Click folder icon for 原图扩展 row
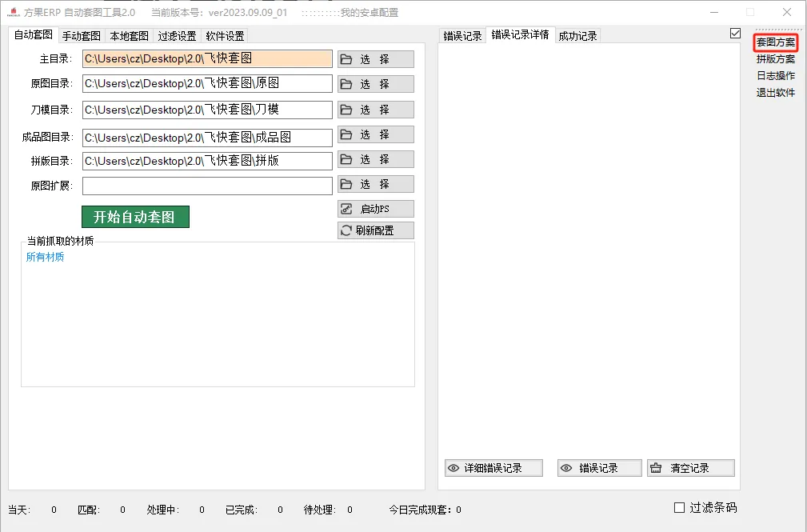 click(x=346, y=184)
